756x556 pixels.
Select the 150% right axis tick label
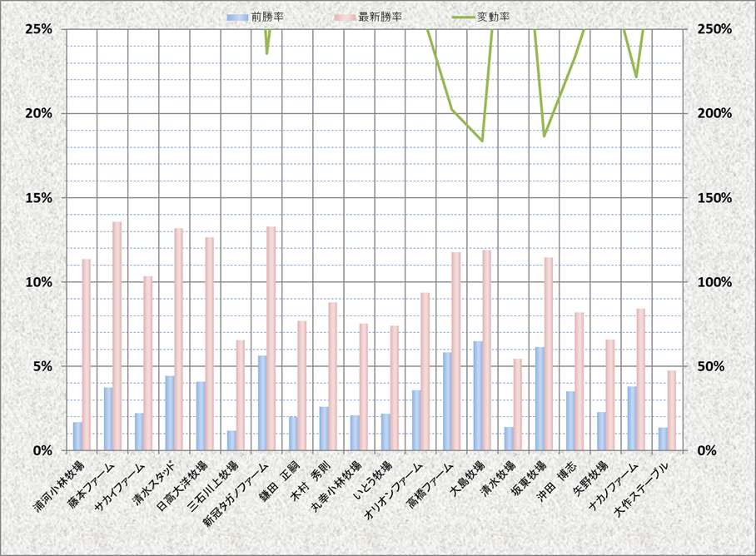click(x=715, y=197)
